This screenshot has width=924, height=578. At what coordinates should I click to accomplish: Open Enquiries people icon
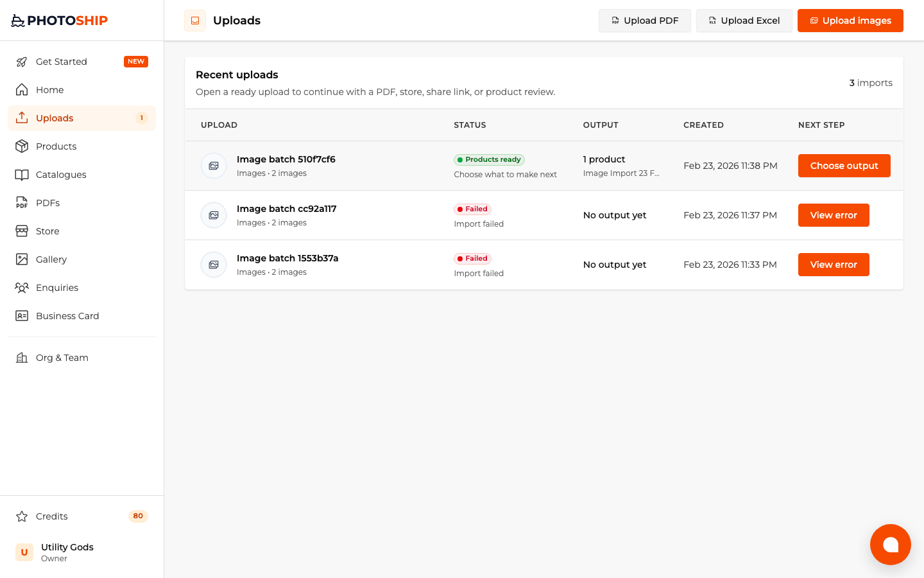22,288
